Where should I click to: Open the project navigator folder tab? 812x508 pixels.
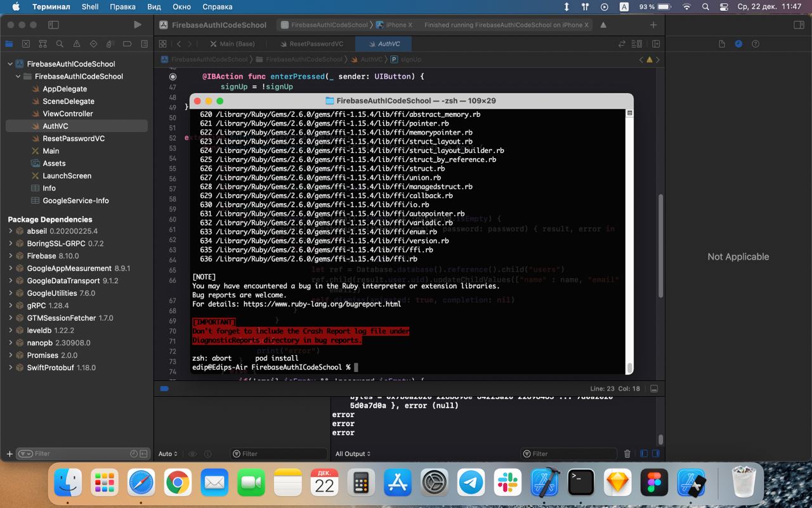9,44
